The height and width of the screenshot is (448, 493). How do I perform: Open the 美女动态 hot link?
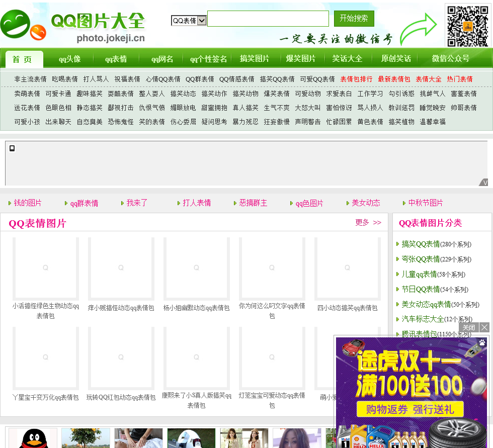click(x=366, y=203)
